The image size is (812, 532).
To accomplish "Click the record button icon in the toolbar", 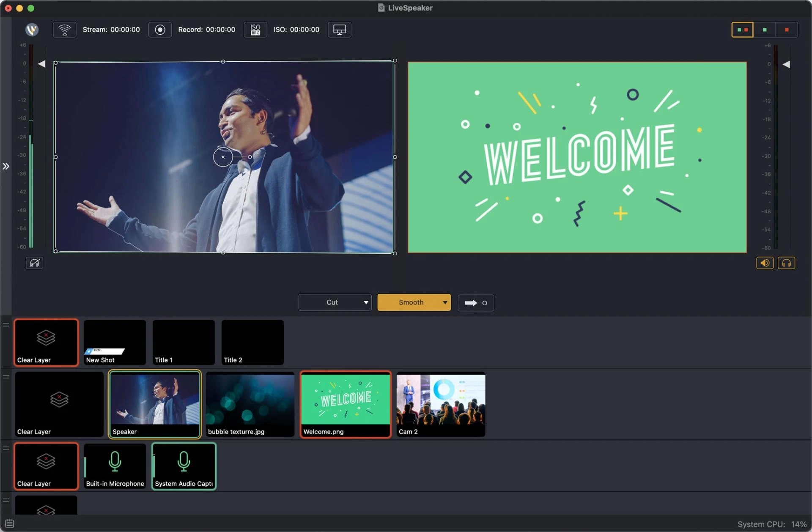I will pyautogui.click(x=160, y=30).
